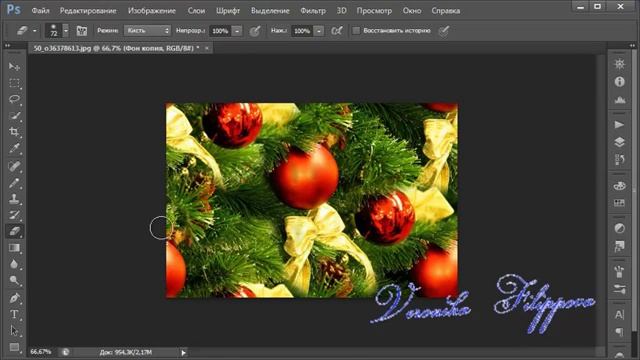This screenshot has width=640, height=360.
Task: Open the Brush presets panel icon
Action: pos(620,271)
